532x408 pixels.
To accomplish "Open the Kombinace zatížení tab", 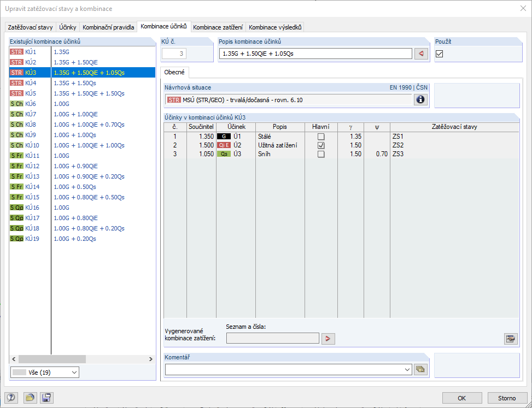I will (218, 27).
